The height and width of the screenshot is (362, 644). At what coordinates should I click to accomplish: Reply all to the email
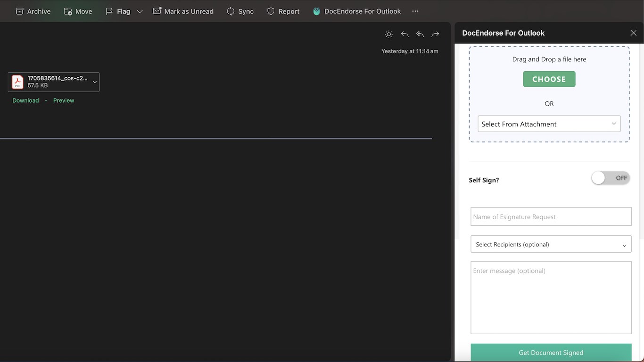point(420,34)
